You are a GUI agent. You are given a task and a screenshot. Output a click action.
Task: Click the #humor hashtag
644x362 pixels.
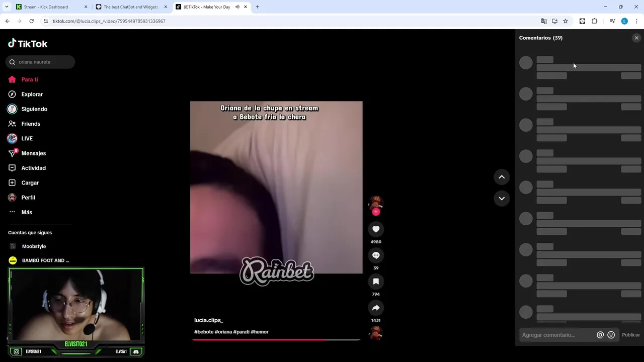pyautogui.click(x=260, y=332)
